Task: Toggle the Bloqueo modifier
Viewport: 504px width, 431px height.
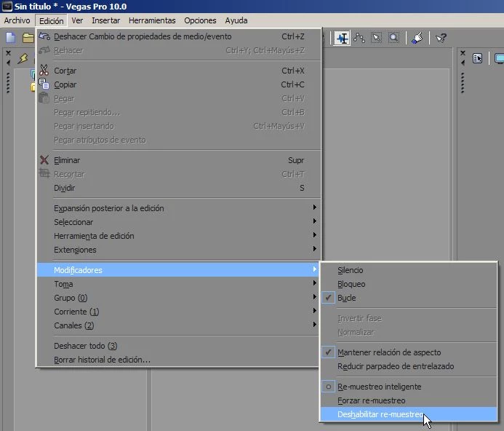Action: point(409,284)
